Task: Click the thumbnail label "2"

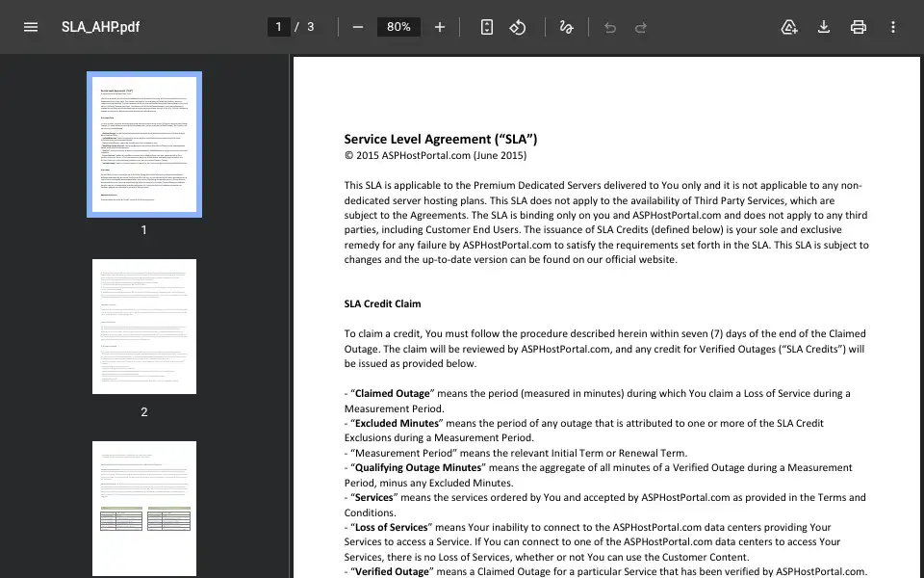Action: click(x=143, y=412)
